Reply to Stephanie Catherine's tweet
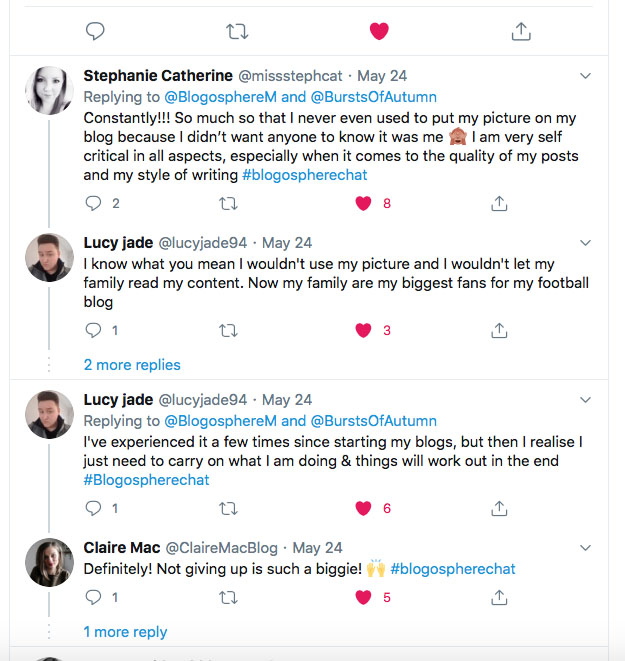 (x=94, y=203)
